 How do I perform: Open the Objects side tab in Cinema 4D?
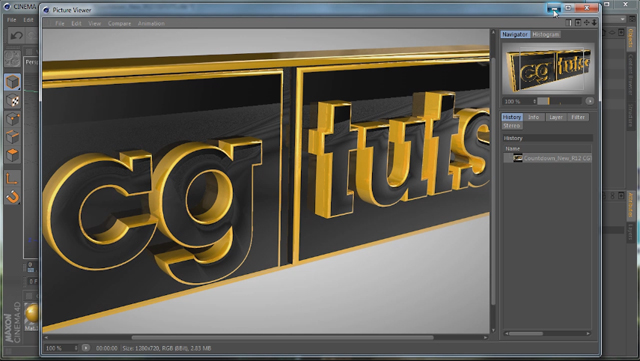point(630,38)
